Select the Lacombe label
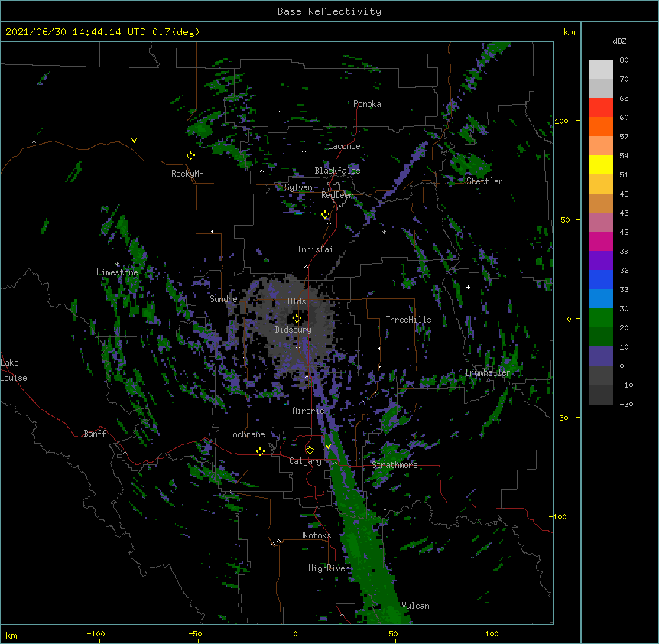Viewport: 659px width, 644px height. point(344,146)
